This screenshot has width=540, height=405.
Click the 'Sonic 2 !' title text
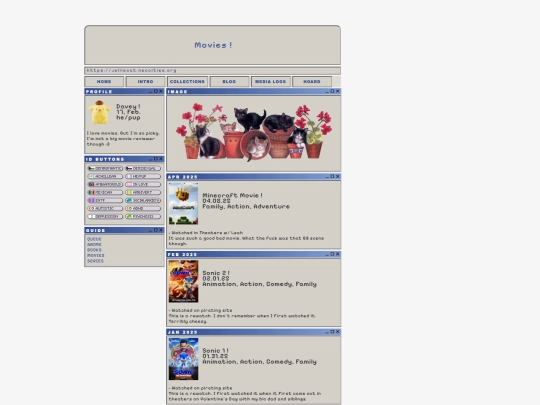[x=216, y=273]
